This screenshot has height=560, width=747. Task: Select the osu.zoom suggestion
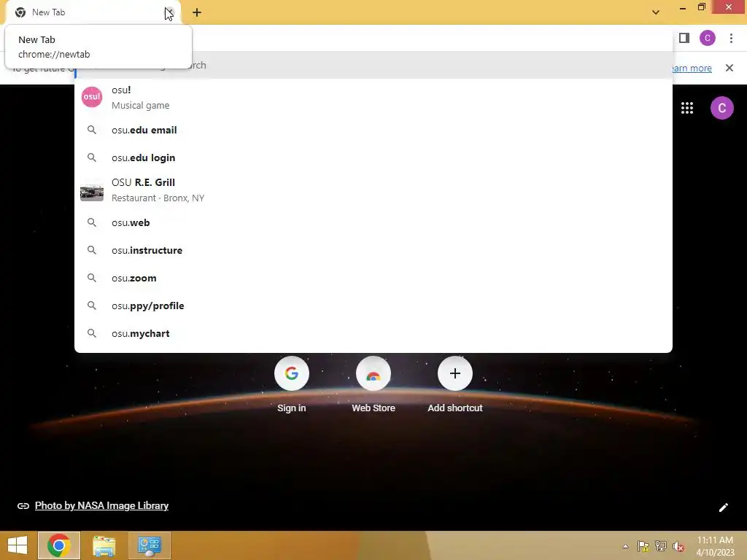point(373,278)
